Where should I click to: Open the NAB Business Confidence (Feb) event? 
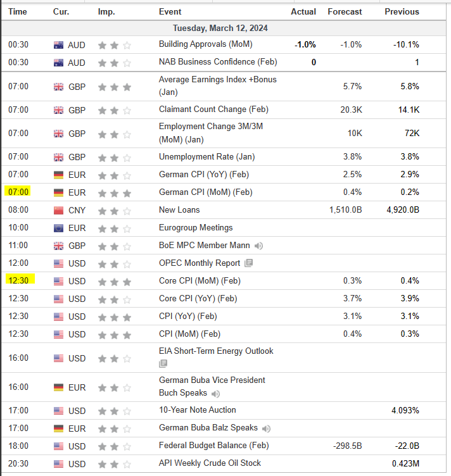(x=217, y=62)
